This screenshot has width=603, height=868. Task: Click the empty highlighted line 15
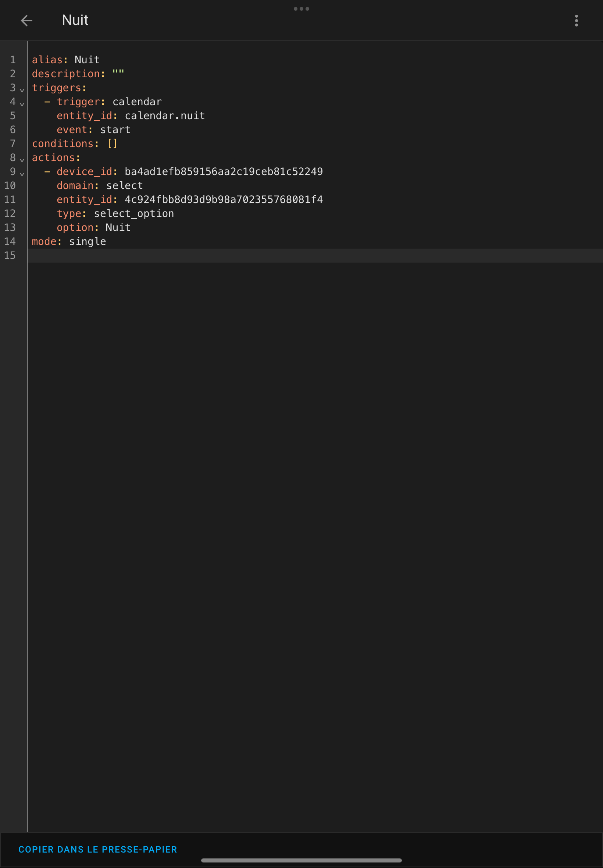tap(302, 256)
